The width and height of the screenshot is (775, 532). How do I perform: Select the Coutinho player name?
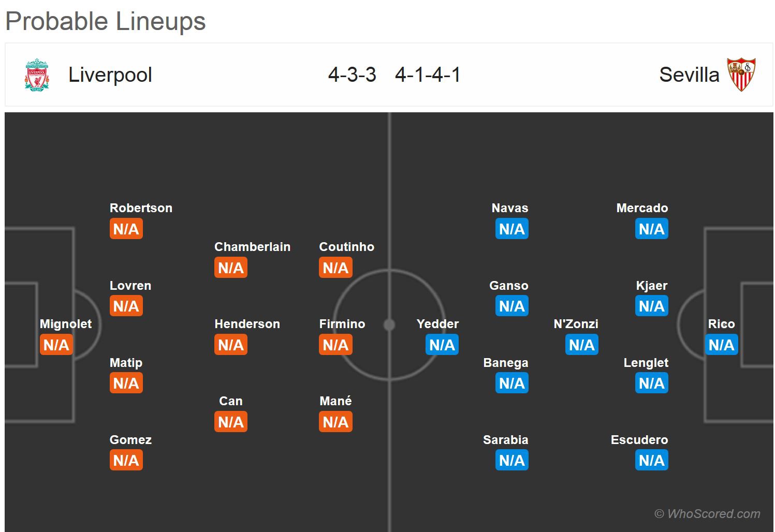pyautogui.click(x=346, y=247)
